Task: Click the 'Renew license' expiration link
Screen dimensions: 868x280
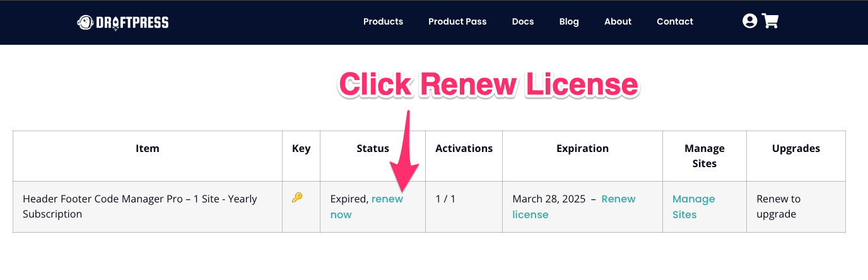Action: [x=574, y=207]
